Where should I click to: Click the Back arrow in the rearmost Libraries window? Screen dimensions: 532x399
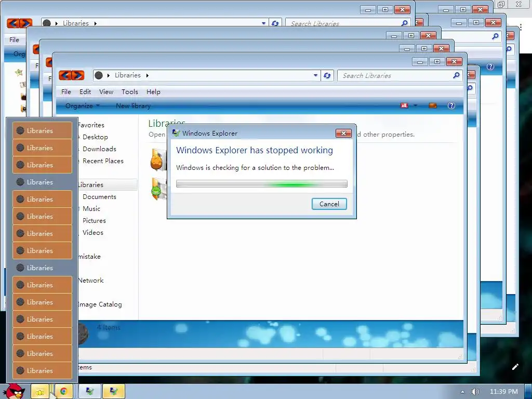(13, 23)
